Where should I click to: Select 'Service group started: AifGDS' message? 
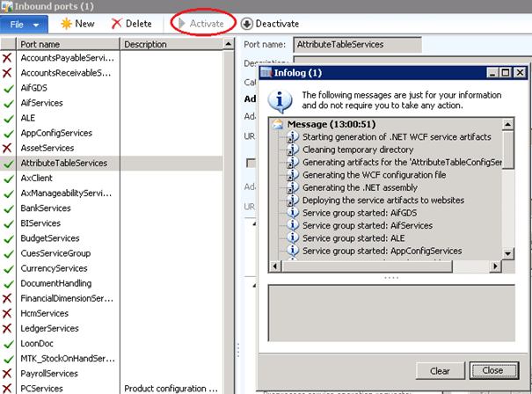tap(360, 213)
